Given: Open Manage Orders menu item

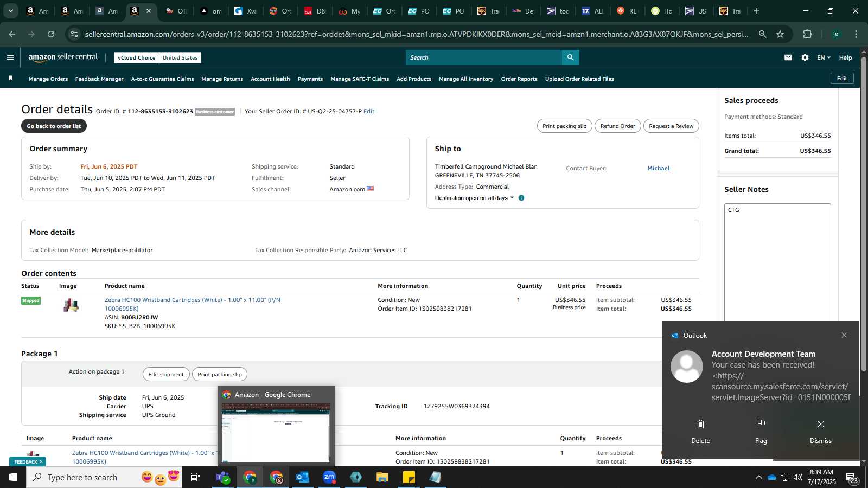Looking at the screenshot, I should tap(48, 79).
